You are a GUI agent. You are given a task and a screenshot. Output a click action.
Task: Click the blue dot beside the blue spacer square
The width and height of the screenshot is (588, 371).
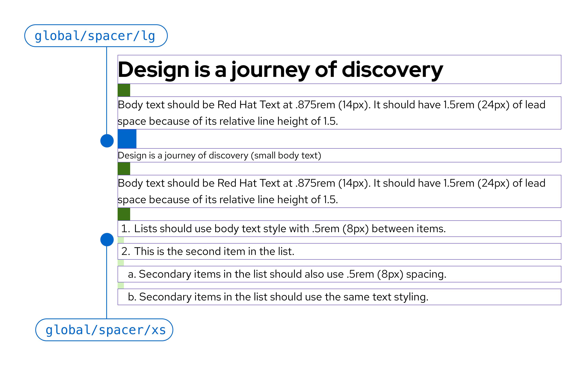pyautogui.click(x=107, y=141)
